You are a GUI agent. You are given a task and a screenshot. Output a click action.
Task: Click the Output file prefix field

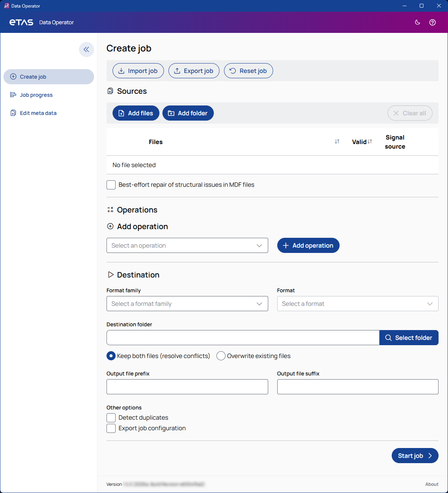pyautogui.click(x=187, y=387)
